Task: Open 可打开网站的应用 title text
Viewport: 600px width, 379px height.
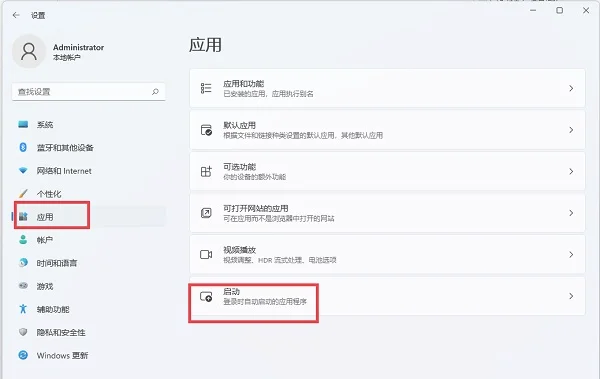Action: click(256, 208)
